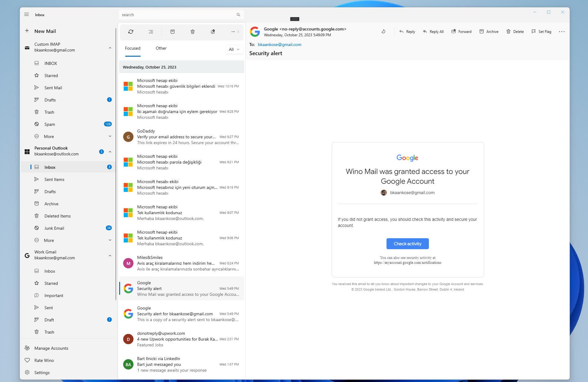
Task: Click the Forward button
Action: [x=461, y=31]
